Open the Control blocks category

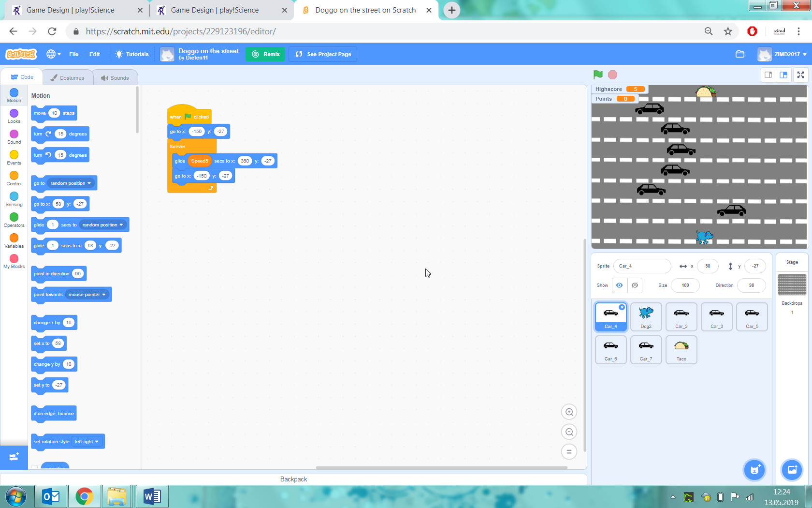pyautogui.click(x=14, y=179)
